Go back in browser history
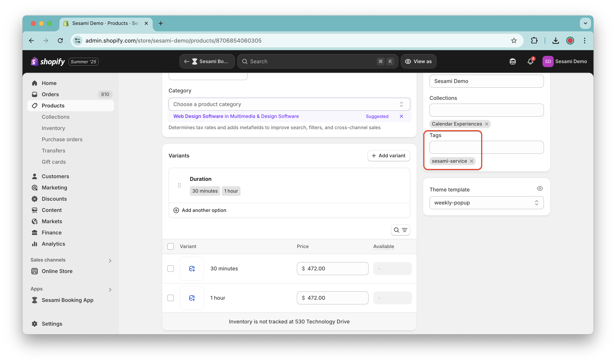This screenshot has height=364, width=616. coord(31,40)
